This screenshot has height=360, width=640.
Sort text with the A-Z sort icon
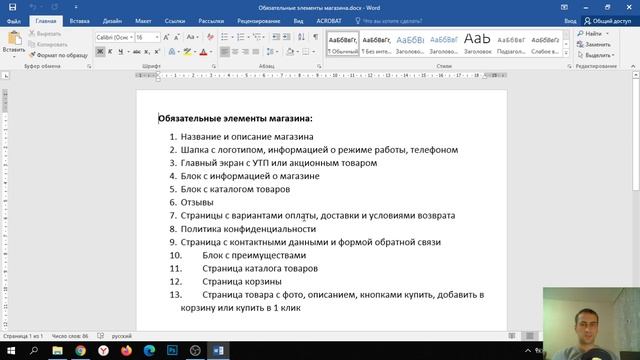(x=301, y=37)
